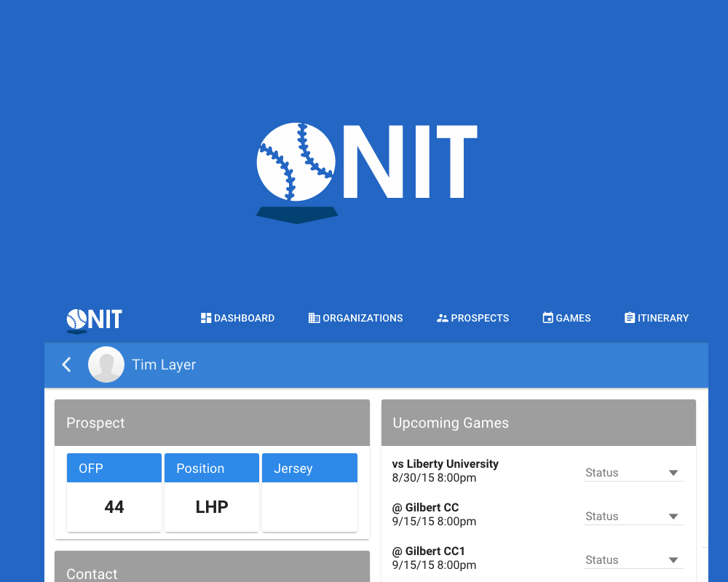The width and height of the screenshot is (728, 582).
Task: Select the OFP card showing 44
Action: click(114, 493)
